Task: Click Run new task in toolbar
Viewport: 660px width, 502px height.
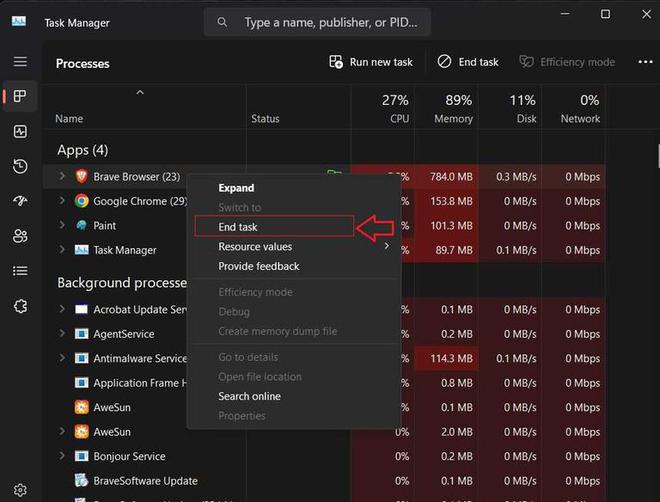Action: pos(371,62)
